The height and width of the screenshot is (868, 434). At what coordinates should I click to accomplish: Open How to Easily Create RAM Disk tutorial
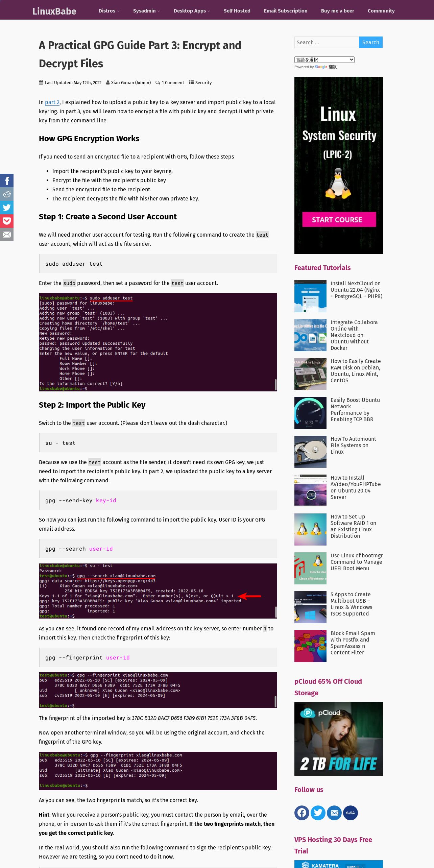pyautogui.click(x=356, y=371)
